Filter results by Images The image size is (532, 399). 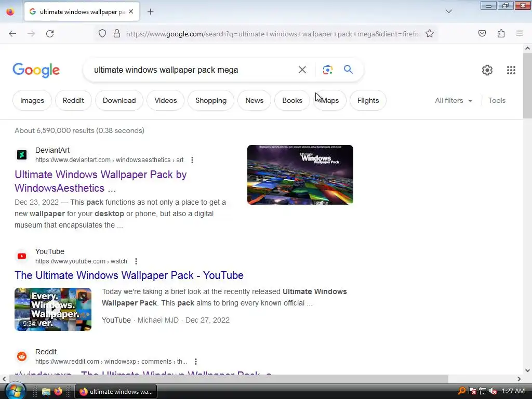click(32, 100)
